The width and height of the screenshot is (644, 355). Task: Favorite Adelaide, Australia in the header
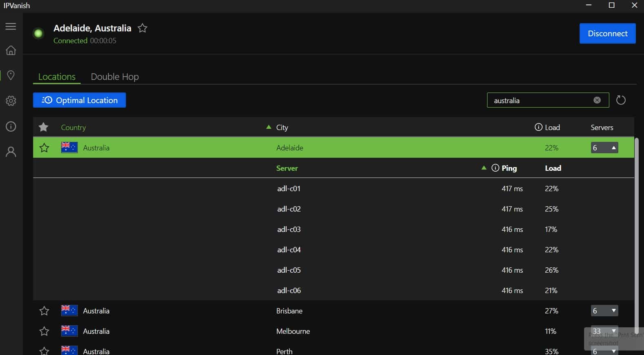click(x=142, y=28)
